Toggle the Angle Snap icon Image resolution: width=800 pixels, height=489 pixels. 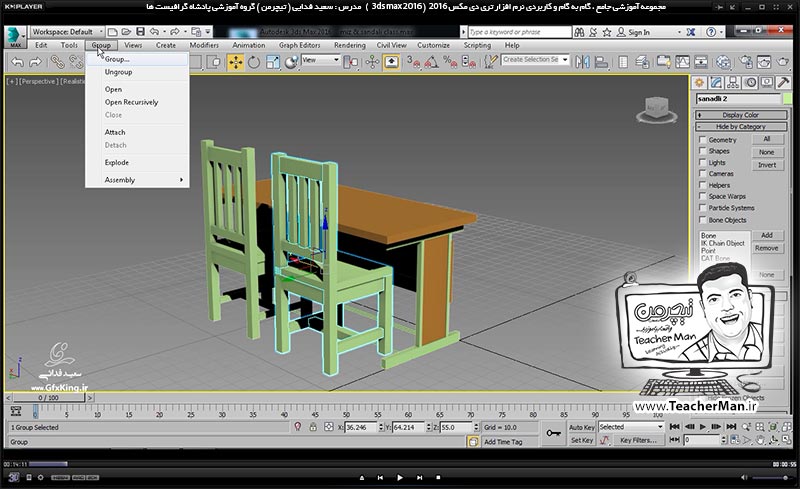click(431, 62)
